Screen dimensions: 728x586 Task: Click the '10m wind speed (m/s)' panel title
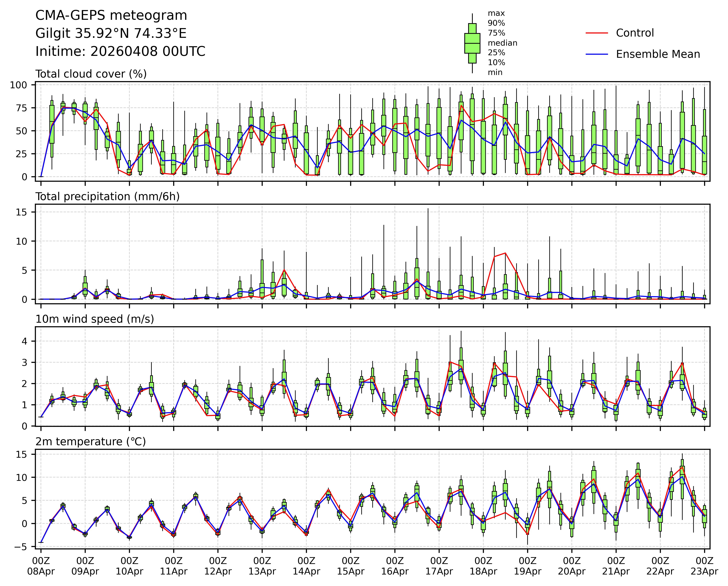point(95,319)
